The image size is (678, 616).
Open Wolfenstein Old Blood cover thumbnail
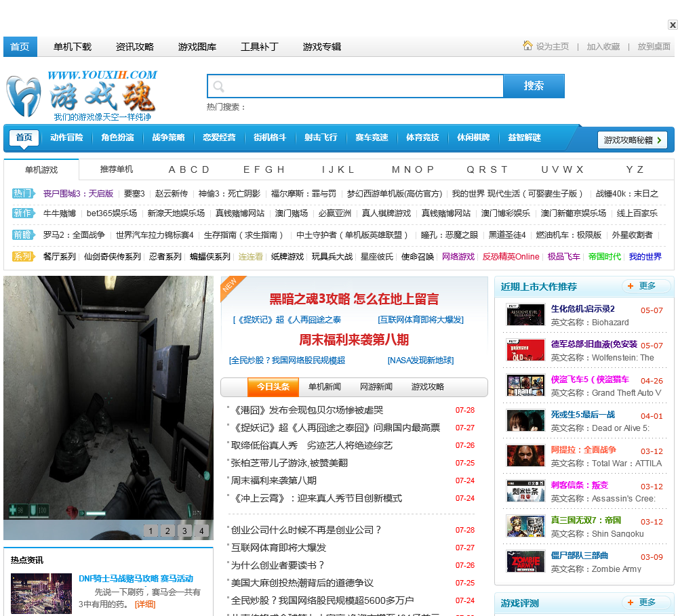(x=525, y=350)
